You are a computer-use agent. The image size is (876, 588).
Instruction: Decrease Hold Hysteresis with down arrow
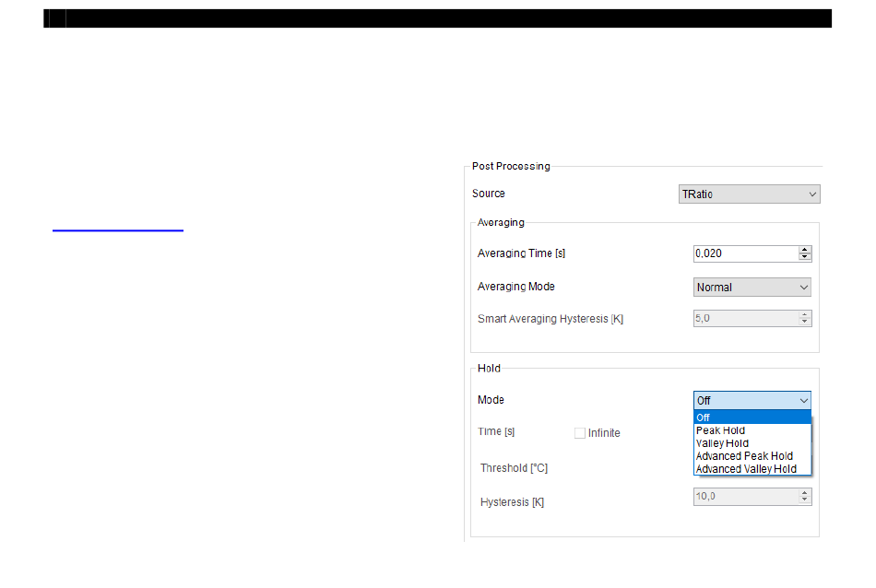coord(804,500)
